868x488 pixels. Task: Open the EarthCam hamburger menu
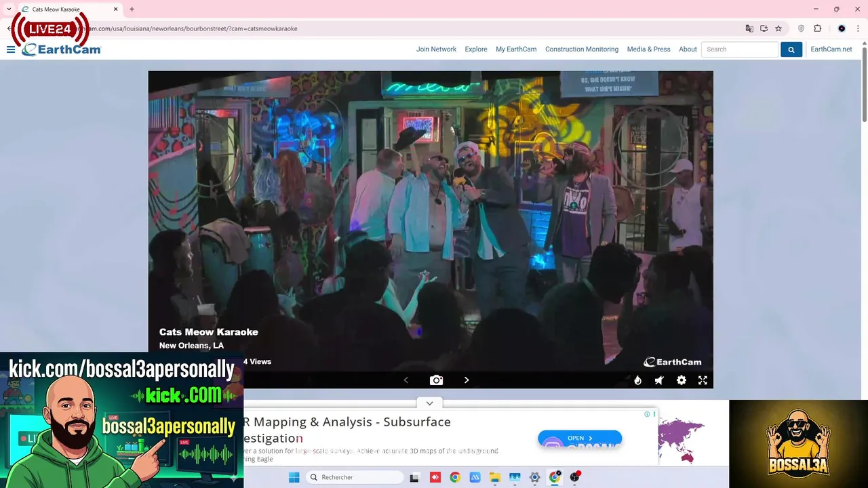(11, 49)
